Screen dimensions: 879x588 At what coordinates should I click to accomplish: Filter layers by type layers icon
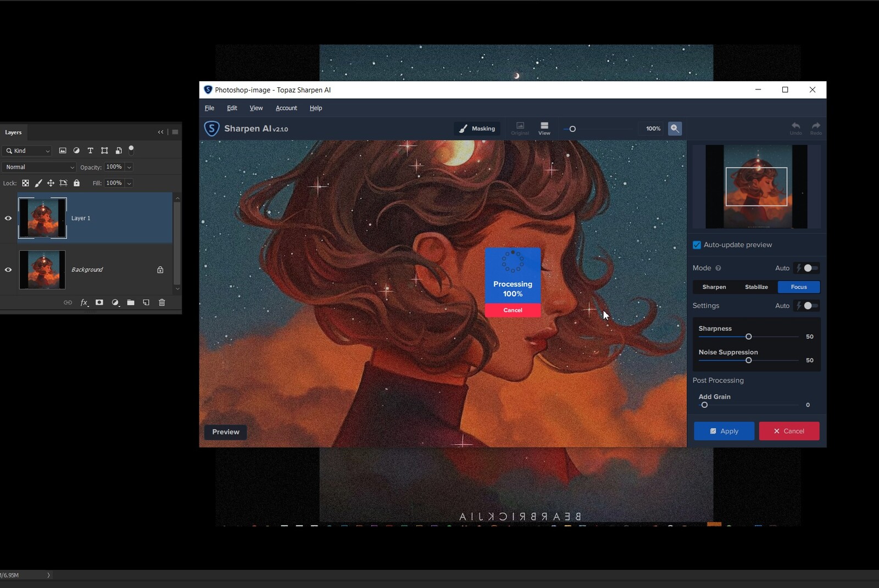(x=91, y=150)
